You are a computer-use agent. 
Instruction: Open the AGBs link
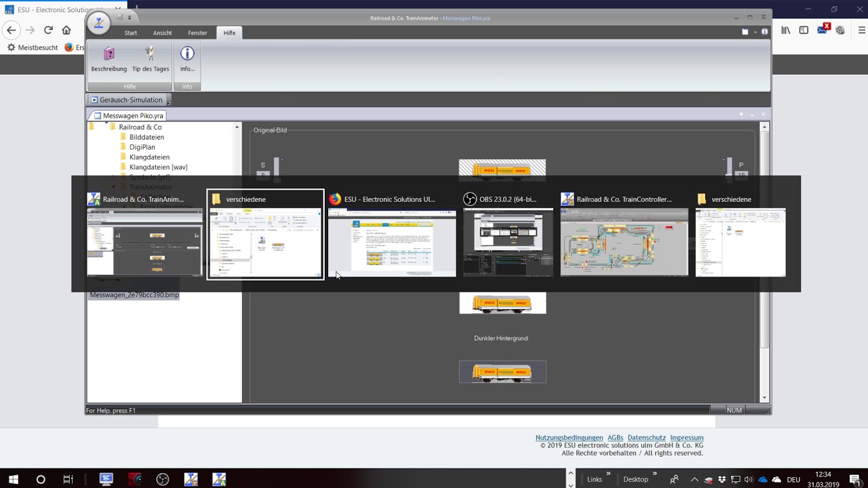pos(615,438)
